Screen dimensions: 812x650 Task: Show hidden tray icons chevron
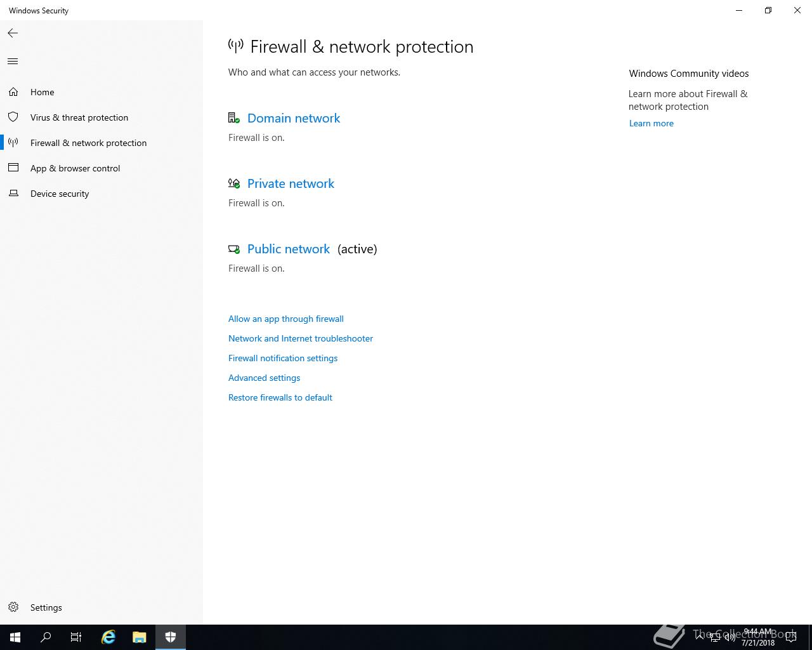(x=700, y=637)
